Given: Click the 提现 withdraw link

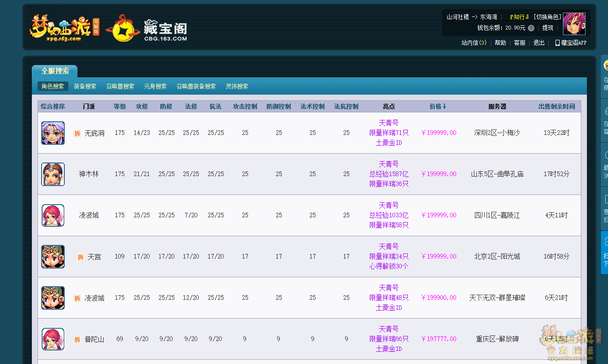Looking at the screenshot, I should (x=548, y=28).
